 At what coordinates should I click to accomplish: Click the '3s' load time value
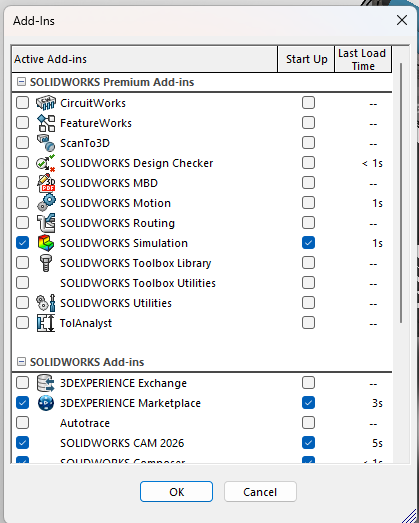pos(377,403)
